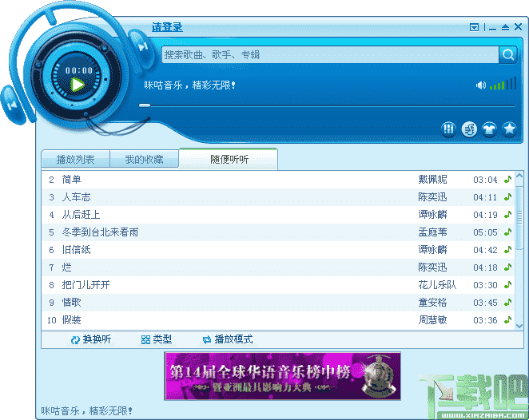Open the 类型 genre selector
This screenshot has width=529, height=420.
pos(157,339)
